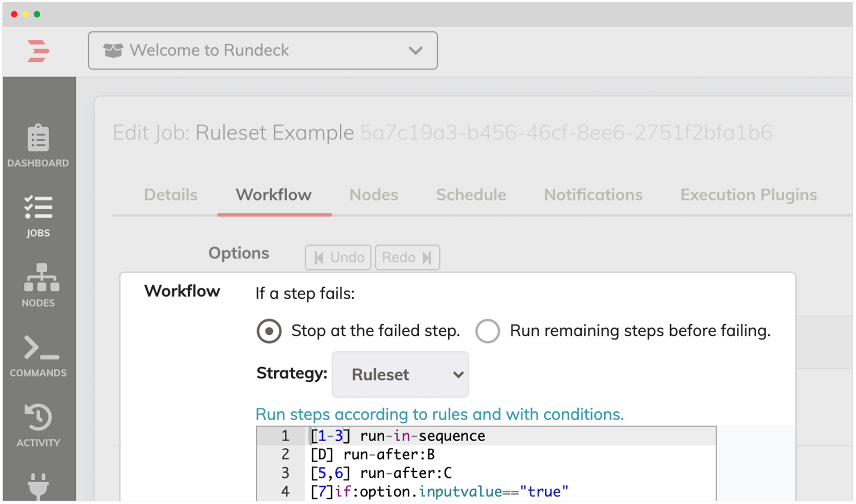The image size is (856, 504).
Task: Click the 'Run steps according to rules' link
Action: 439,414
